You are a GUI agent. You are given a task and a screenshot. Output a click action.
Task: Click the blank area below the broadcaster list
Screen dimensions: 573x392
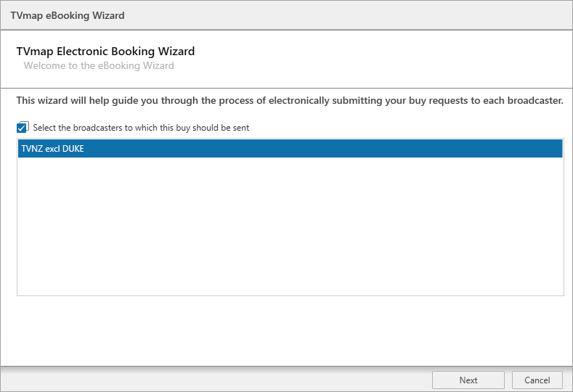point(286,330)
